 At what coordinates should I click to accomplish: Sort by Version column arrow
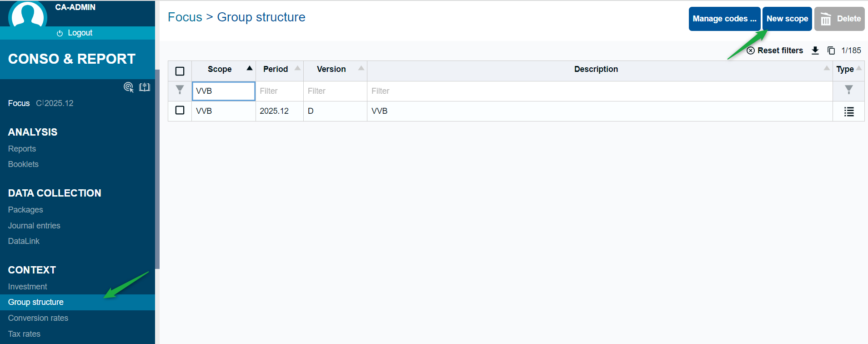(x=361, y=68)
